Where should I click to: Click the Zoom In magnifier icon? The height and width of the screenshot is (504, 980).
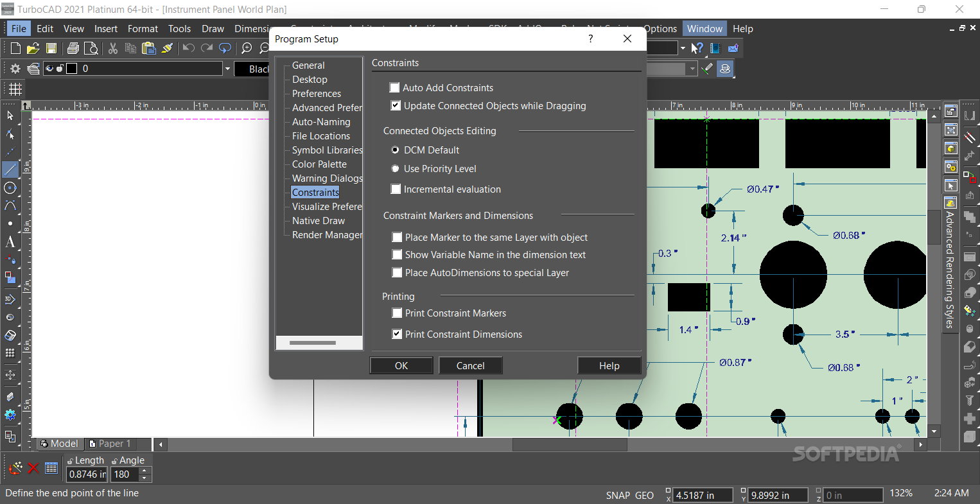247,48
